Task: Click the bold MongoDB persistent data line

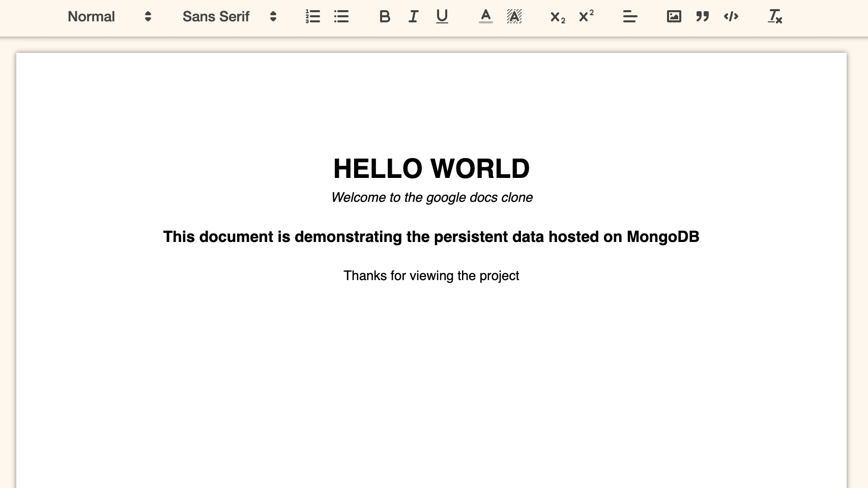Action: tap(431, 237)
